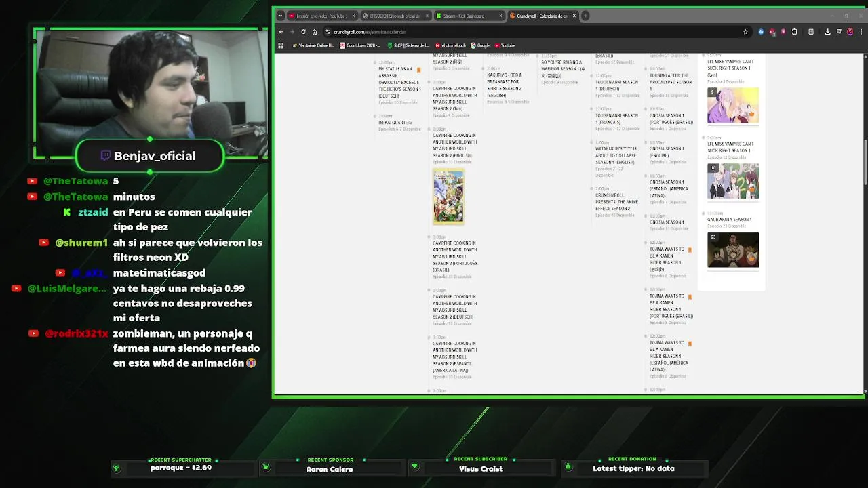Open 'Kakuriyo - Bed & Breakfast for Spirits' (English)
Image resolution: width=868 pixels, height=488 pixels.
coord(505,85)
